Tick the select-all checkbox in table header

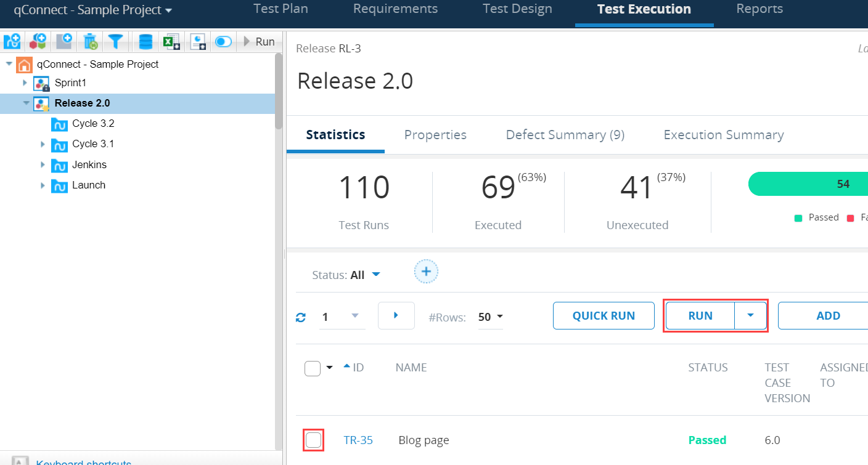[313, 368]
